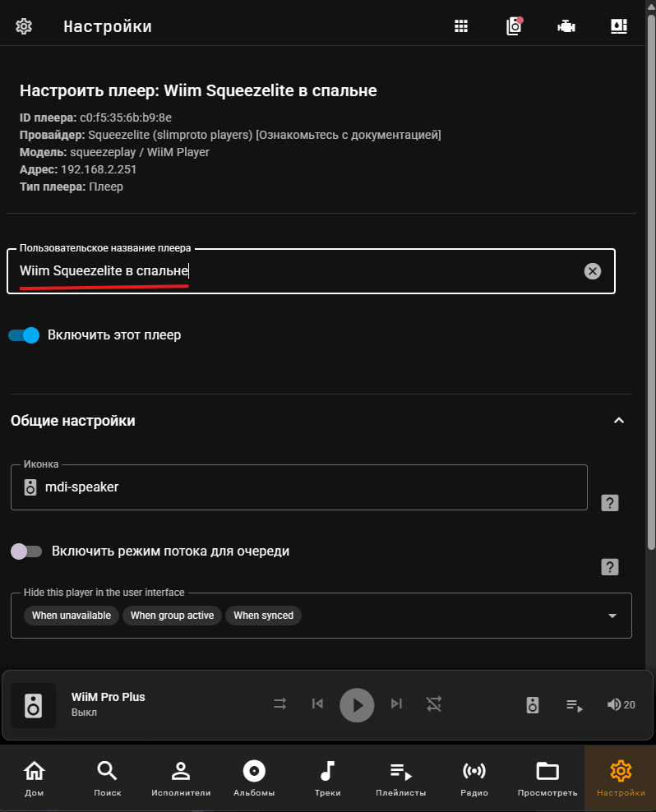Open help for the Иконка setting

pyautogui.click(x=610, y=503)
